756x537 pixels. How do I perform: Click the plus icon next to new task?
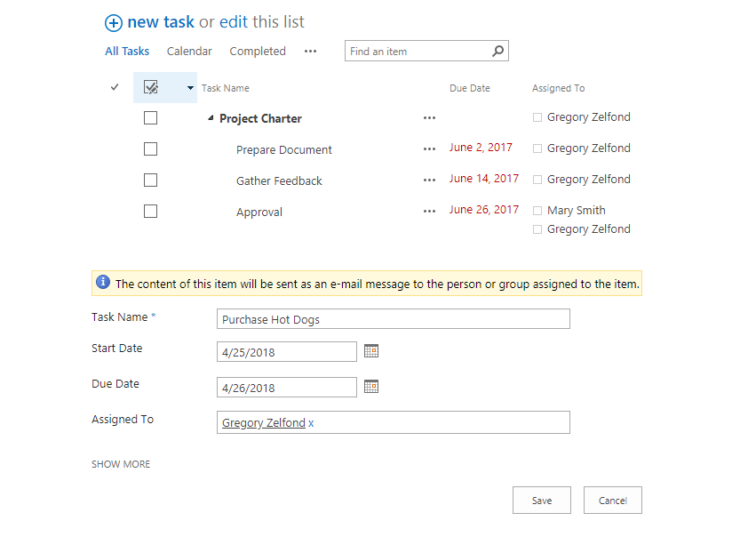pyautogui.click(x=113, y=23)
